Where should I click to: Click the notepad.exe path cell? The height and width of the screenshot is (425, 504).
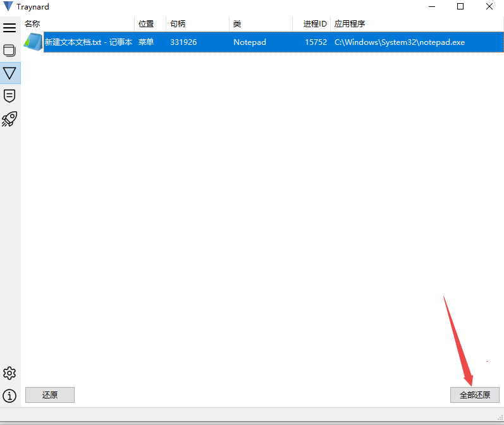click(x=399, y=42)
